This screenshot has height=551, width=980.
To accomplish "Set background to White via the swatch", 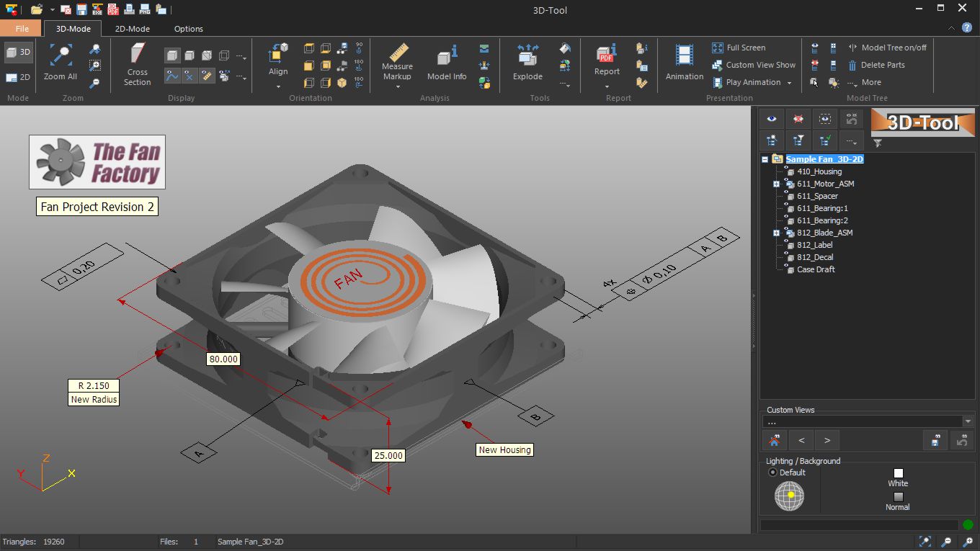I will (x=897, y=474).
